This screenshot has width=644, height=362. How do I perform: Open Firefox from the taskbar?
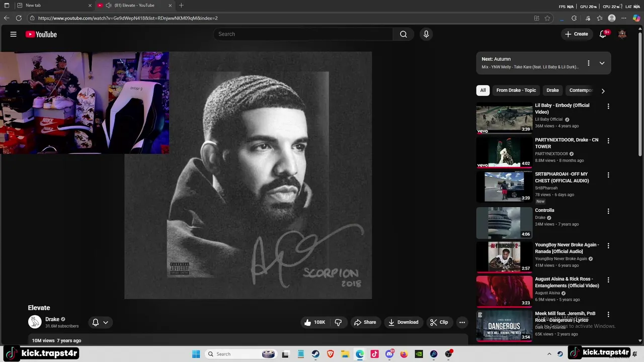[x=404, y=354]
